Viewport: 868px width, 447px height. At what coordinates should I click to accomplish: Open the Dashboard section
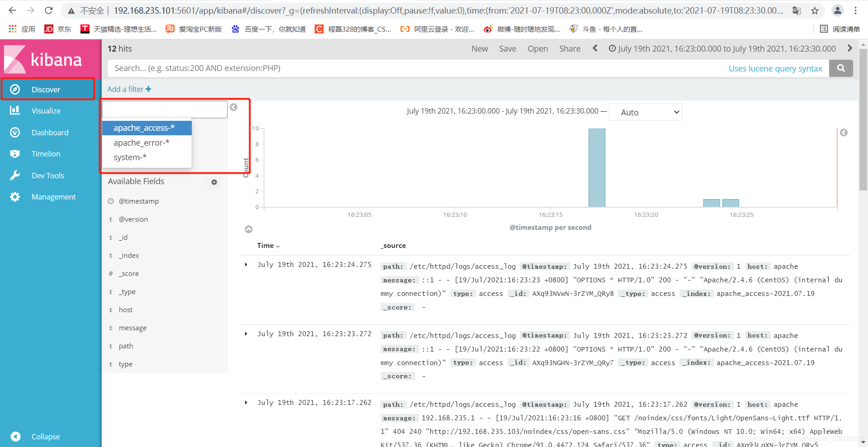50,133
